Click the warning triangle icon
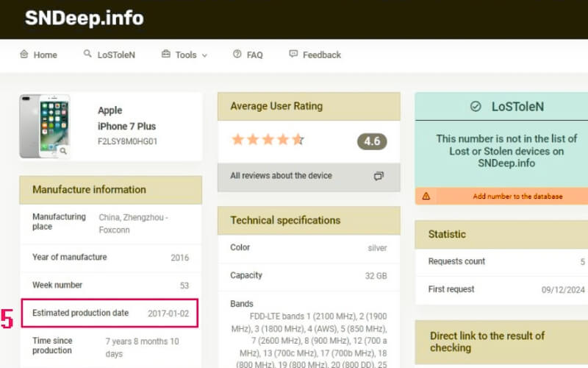Image resolution: width=588 pixels, height=368 pixels. 426,196
